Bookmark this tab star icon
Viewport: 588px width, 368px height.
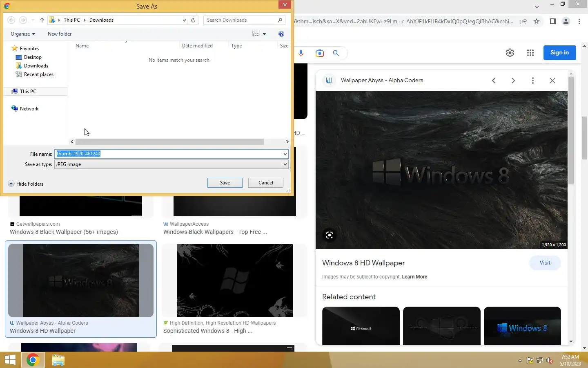(537, 21)
